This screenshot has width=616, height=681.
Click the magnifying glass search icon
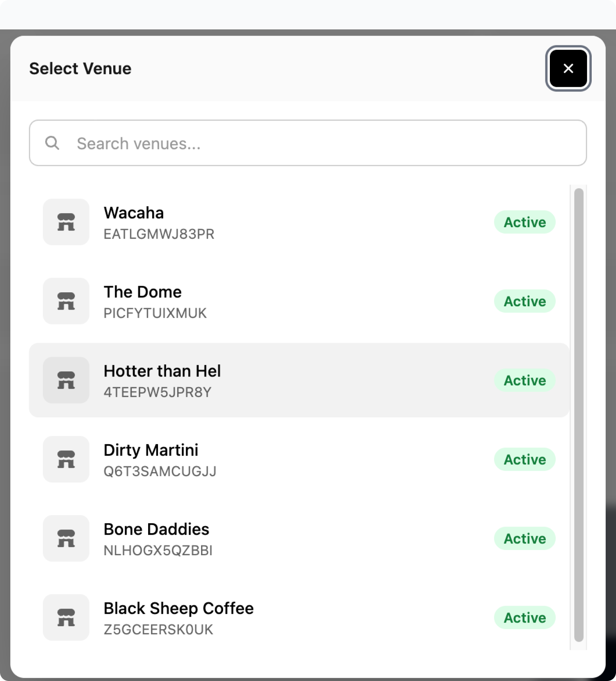[52, 143]
